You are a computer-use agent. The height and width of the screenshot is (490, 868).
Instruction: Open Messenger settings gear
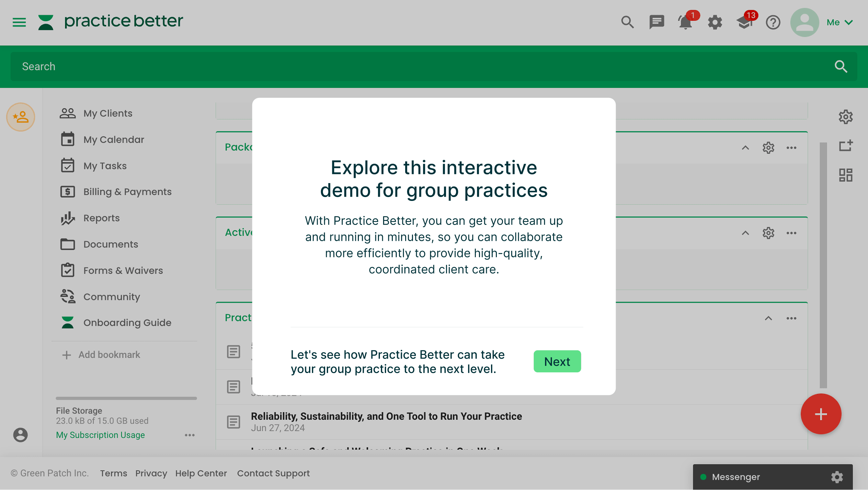click(x=837, y=477)
